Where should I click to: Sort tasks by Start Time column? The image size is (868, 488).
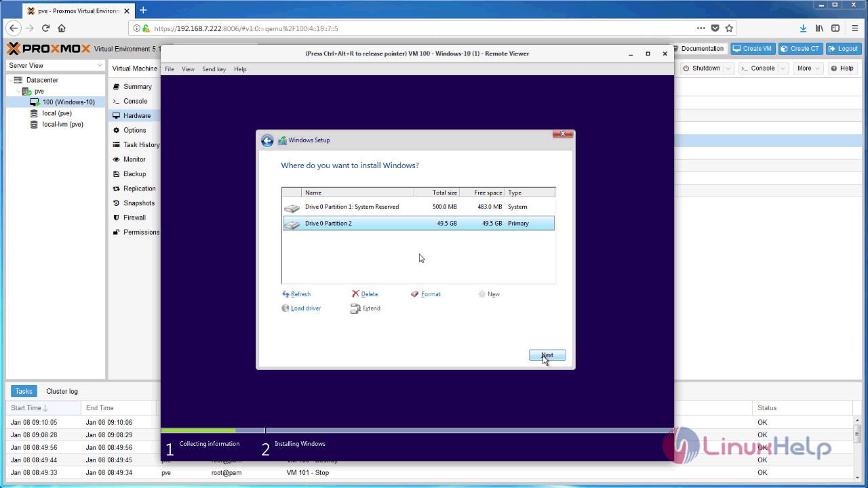pyautogui.click(x=43, y=408)
